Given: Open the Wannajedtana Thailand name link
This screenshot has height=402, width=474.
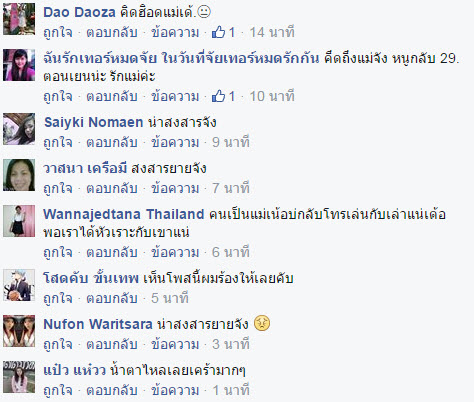Looking at the screenshot, I should (124, 214).
